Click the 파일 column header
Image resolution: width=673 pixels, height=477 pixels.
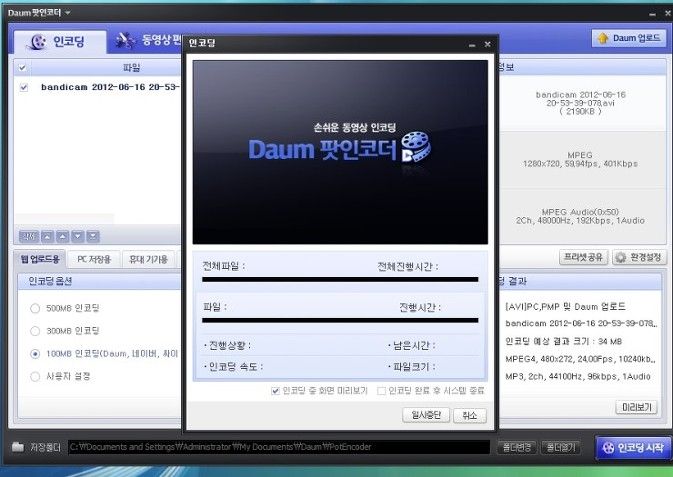pos(131,67)
